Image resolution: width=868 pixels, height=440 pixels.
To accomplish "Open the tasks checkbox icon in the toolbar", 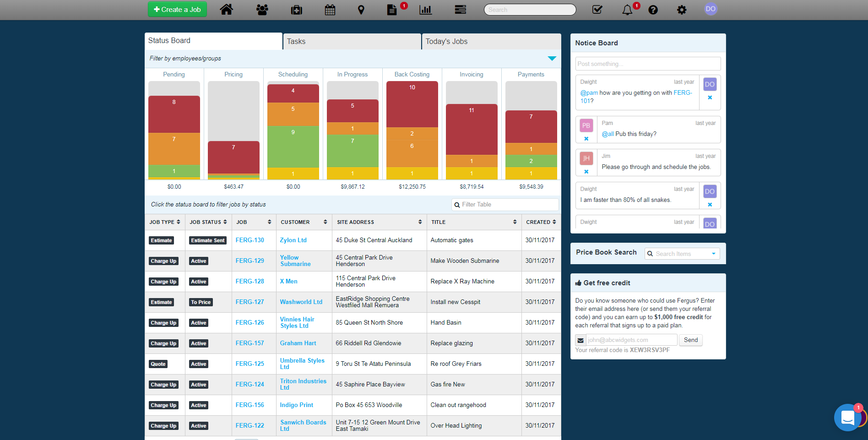I will [597, 10].
